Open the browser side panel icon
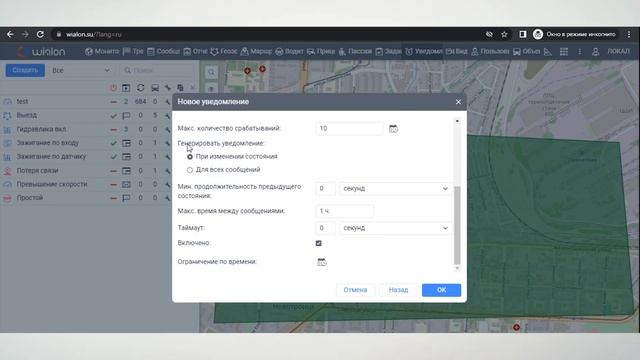Image resolution: width=640 pixels, height=360 pixels. (522, 34)
